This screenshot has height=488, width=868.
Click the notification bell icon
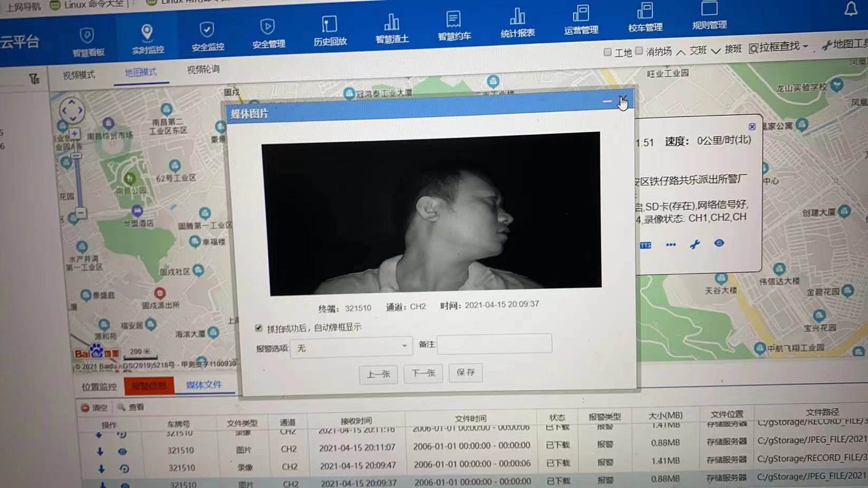(x=851, y=8)
